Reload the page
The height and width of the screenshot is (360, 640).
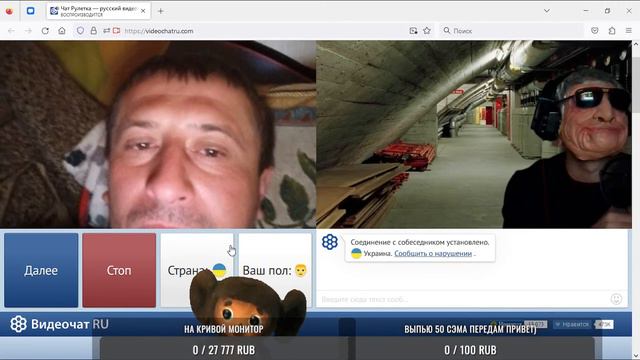(45, 31)
